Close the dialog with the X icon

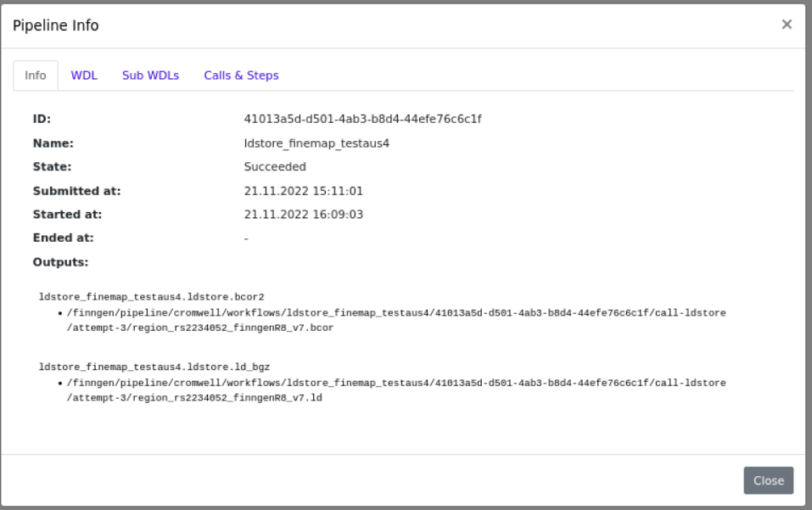[x=787, y=25]
